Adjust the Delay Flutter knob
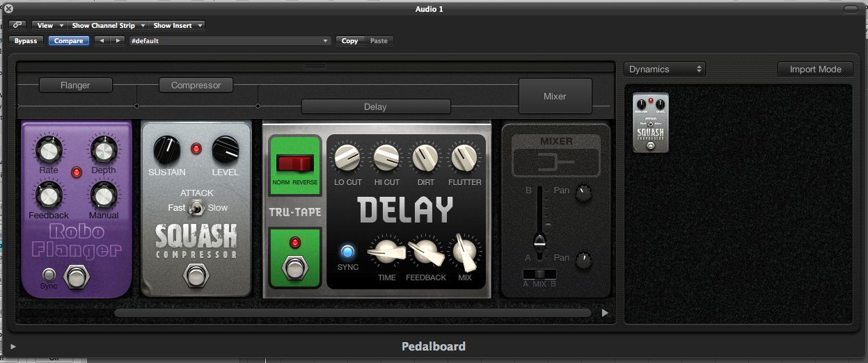This screenshot has width=868, height=363. (464, 159)
